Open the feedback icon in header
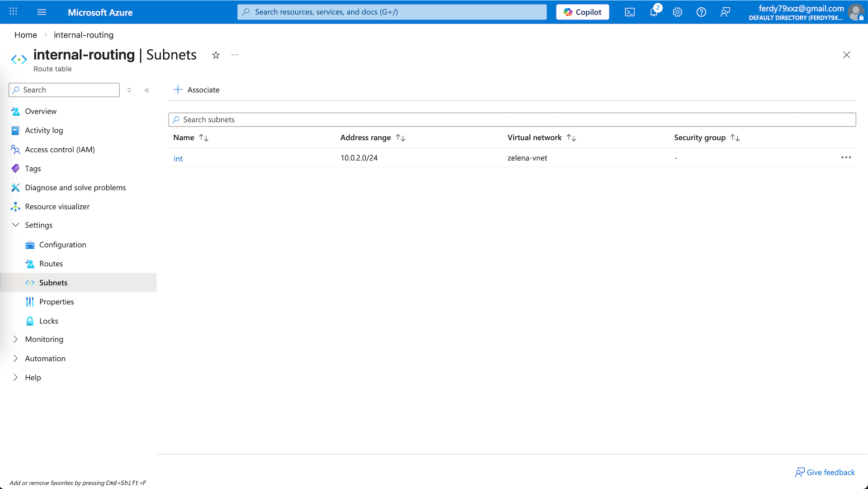 725,12
